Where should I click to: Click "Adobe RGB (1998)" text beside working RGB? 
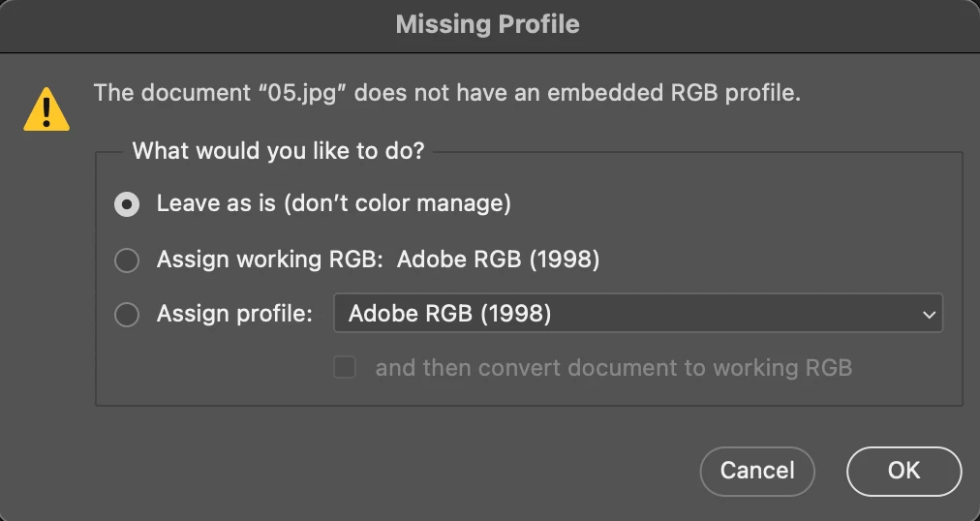coord(498,260)
